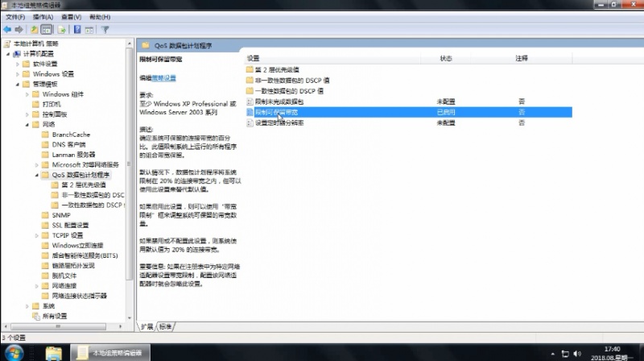Select the 计算机配置 computer icon node

point(17,54)
